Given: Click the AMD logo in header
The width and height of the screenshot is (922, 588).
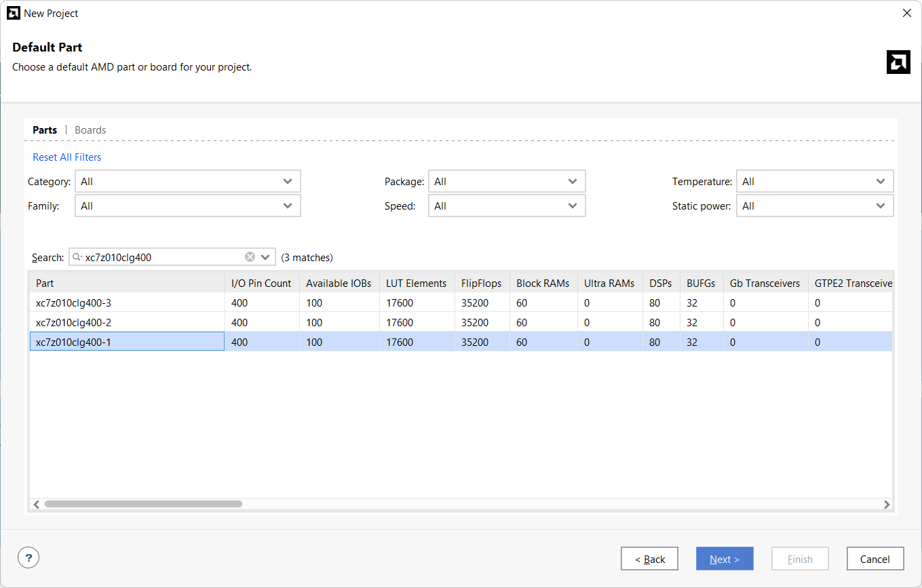Looking at the screenshot, I should (898, 62).
